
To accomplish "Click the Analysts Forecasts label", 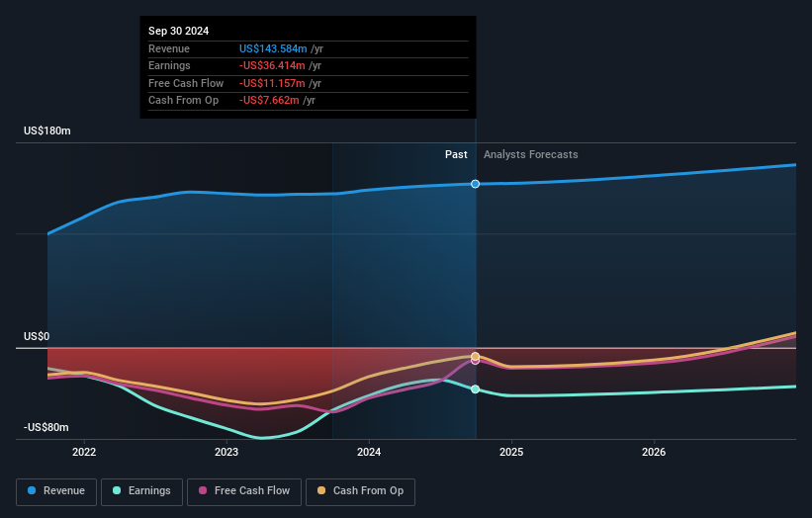I will [531, 154].
